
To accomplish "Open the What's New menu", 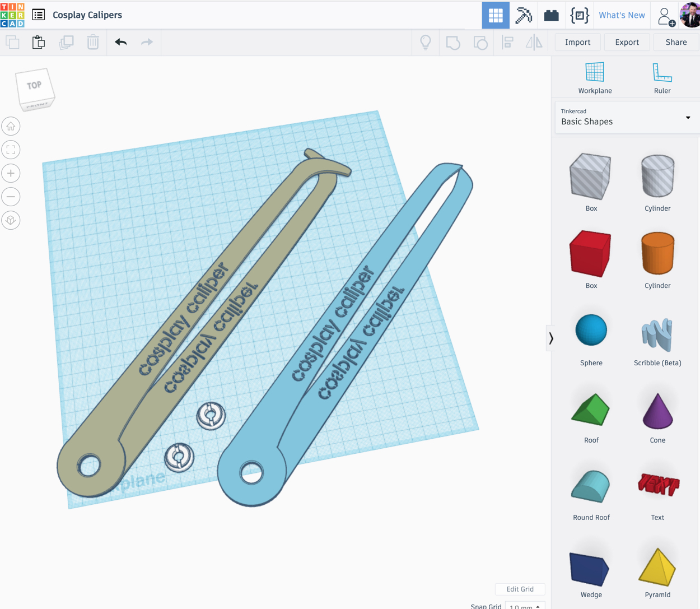I will point(622,15).
